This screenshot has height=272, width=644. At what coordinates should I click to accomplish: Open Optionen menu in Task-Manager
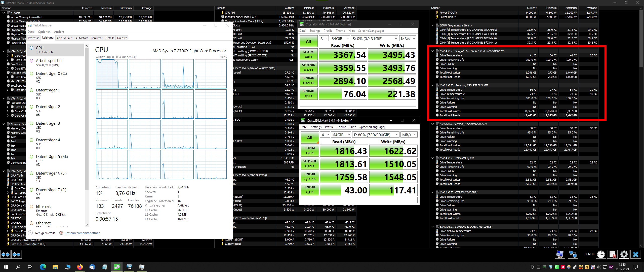click(x=44, y=32)
